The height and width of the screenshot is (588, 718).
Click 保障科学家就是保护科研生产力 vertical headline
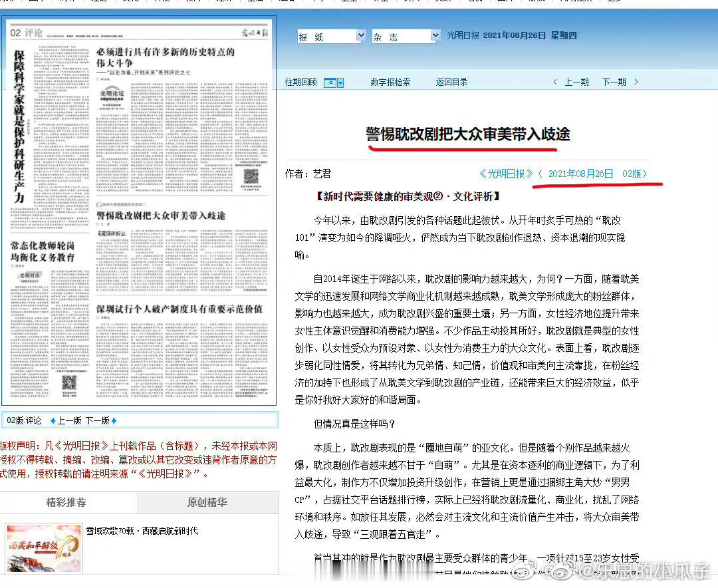pyautogui.click(x=19, y=126)
